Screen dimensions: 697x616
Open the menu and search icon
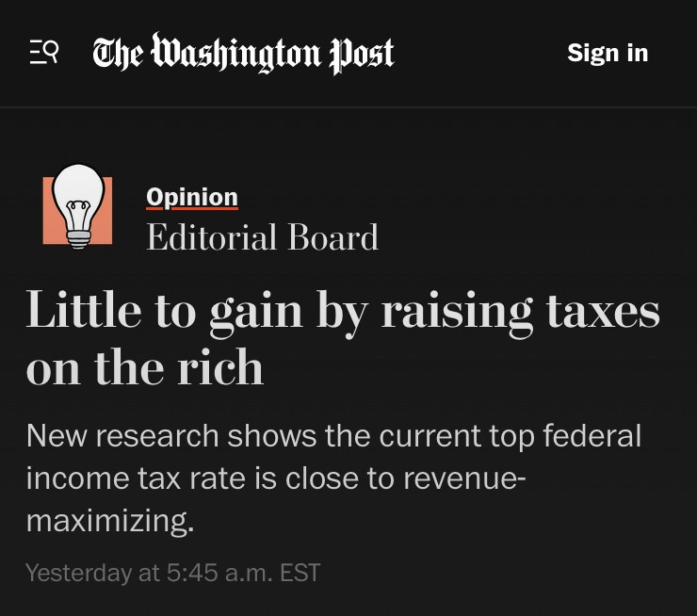[x=44, y=53]
